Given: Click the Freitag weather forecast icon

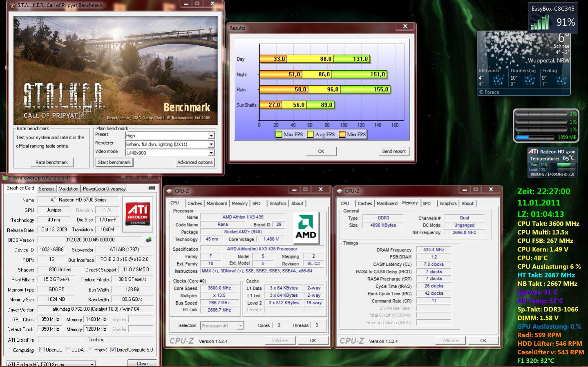Looking at the screenshot, I should coord(561,80).
